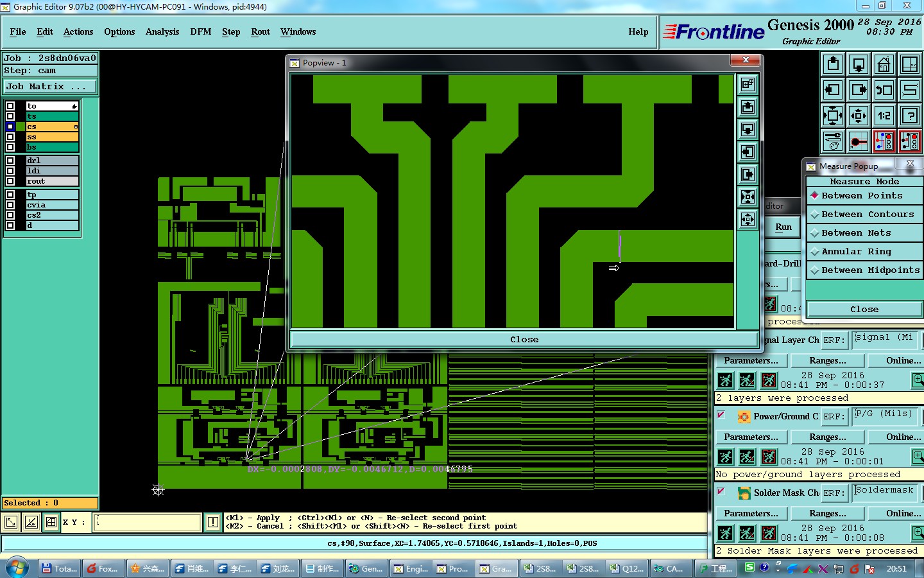
Task: Click Ranges button under Solder Mask check
Action: (x=827, y=513)
